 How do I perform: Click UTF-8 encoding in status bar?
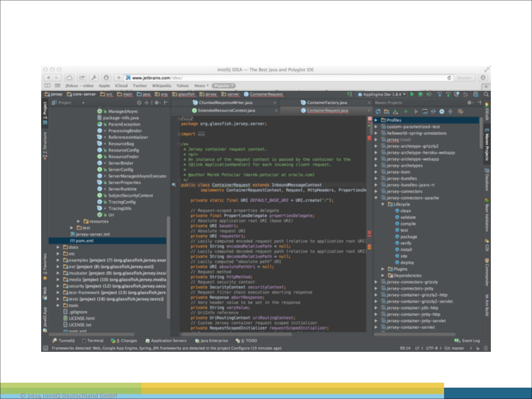[x=432, y=348]
